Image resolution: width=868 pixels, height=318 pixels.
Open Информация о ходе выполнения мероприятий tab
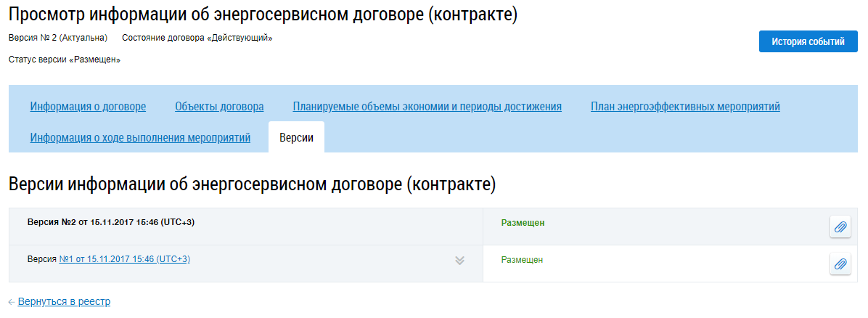click(x=140, y=138)
